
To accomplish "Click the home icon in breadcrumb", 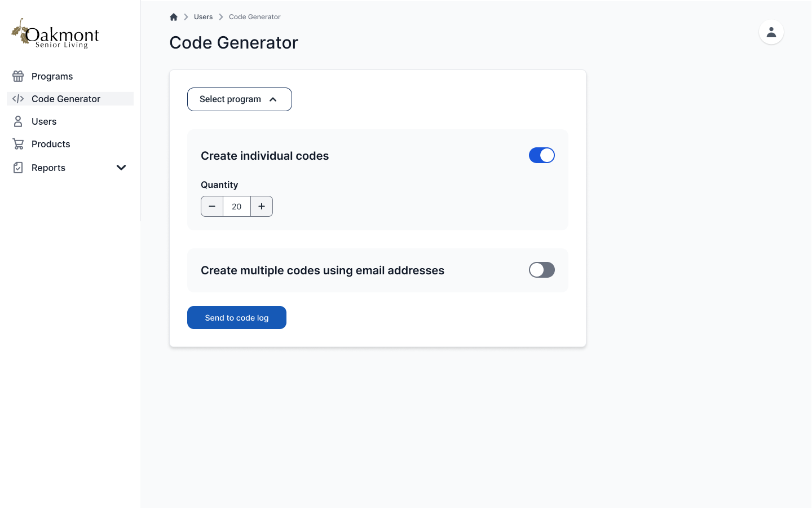I will point(174,17).
